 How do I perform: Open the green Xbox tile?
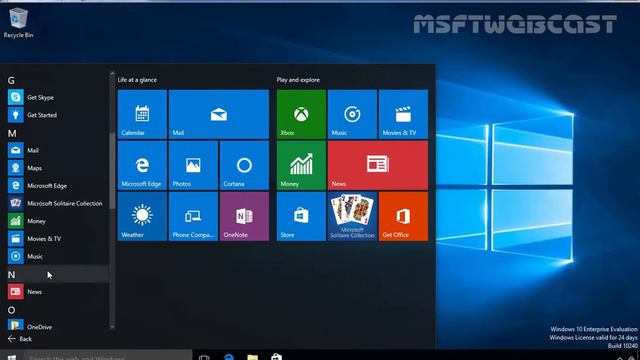coord(301,114)
